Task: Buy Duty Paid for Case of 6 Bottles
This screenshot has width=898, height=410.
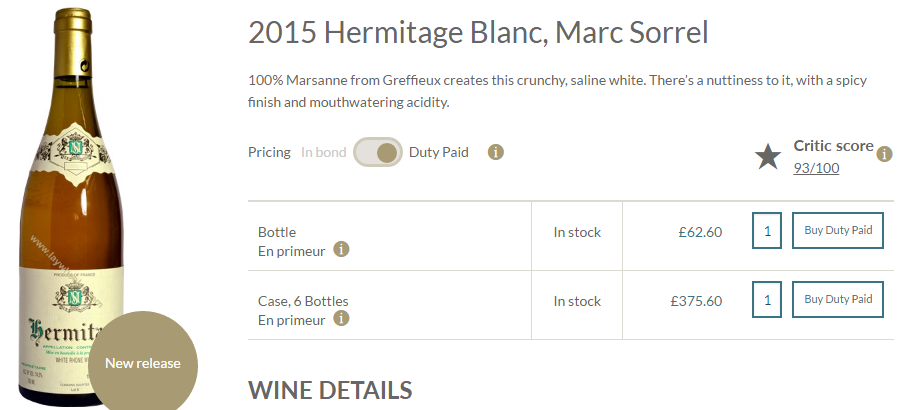Action: point(838,299)
